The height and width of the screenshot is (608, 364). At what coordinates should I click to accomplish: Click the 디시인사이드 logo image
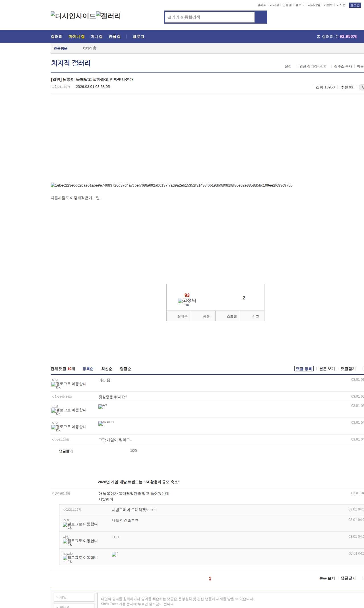tap(73, 16)
